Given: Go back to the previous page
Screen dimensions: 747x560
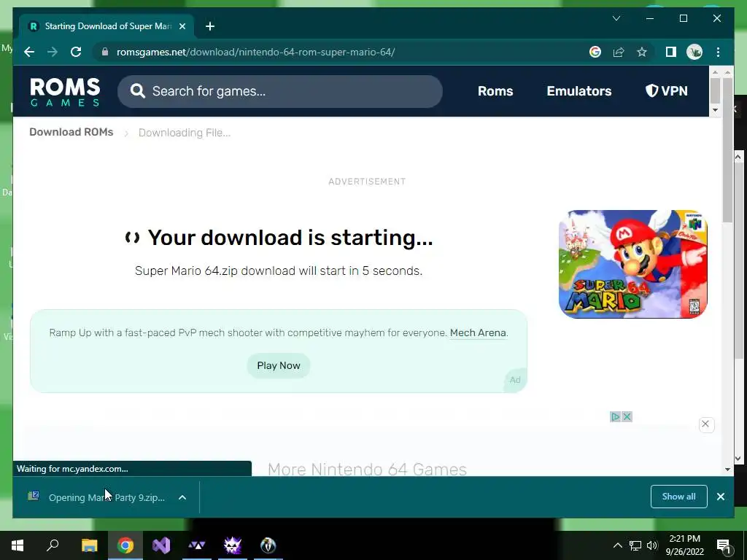Looking at the screenshot, I should (x=29, y=52).
